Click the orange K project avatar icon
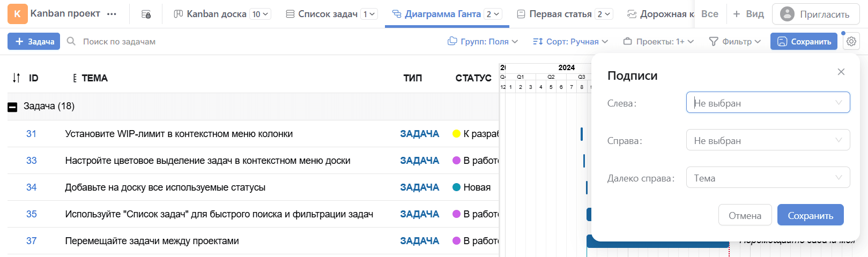This screenshot has width=868, height=257. pos(17,14)
